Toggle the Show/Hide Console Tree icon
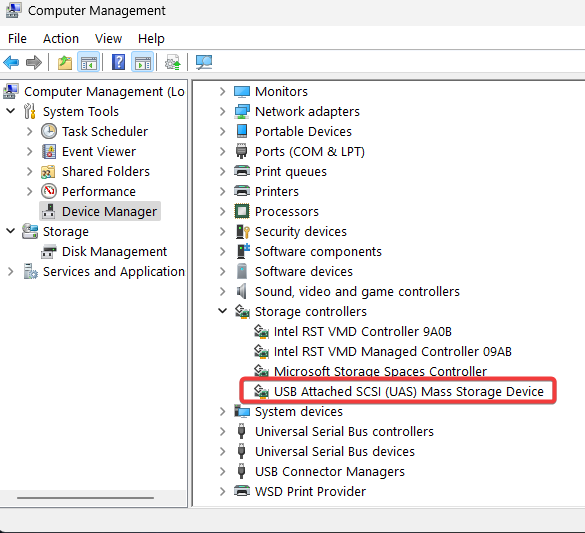This screenshot has width=585, height=533. pos(88,62)
